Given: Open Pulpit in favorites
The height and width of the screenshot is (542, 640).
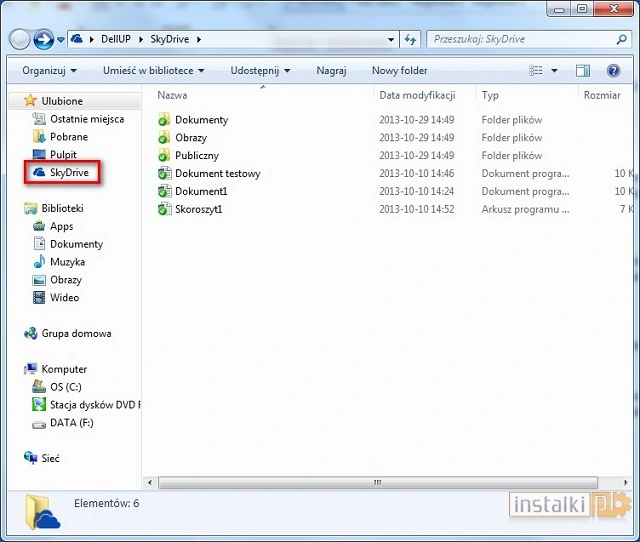Looking at the screenshot, I should coord(63,155).
